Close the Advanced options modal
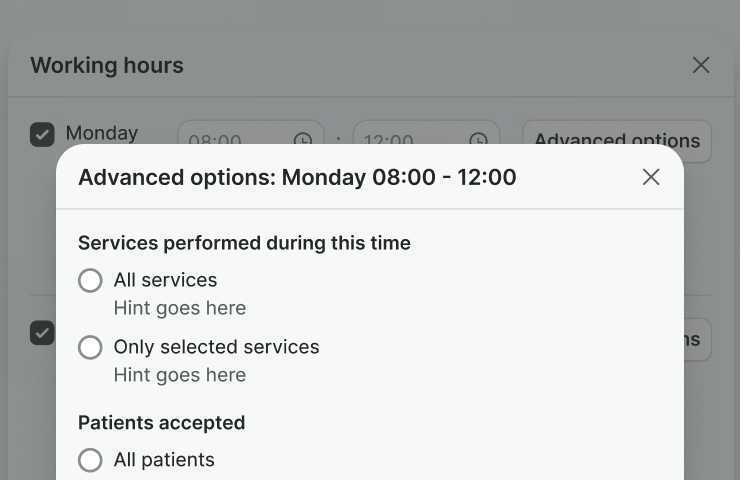Image resolution: width=740 pixels, height=480 pixels. pos(651,177)
